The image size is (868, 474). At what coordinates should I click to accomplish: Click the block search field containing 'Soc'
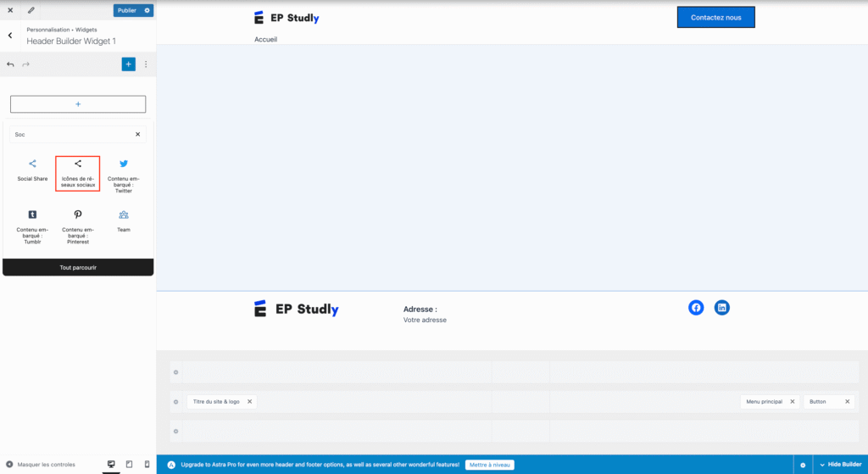point(72,134)
